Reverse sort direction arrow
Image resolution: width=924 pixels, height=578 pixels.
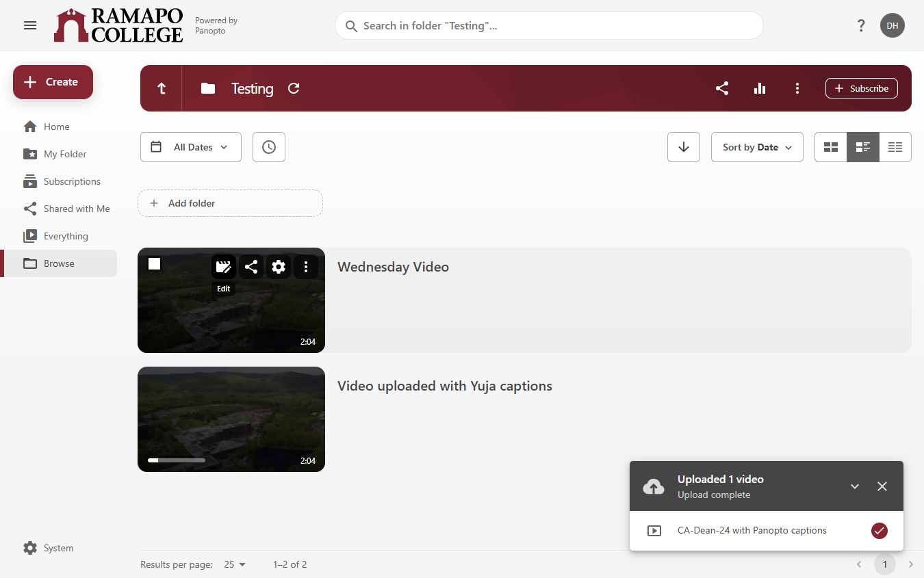pos(684,147)
